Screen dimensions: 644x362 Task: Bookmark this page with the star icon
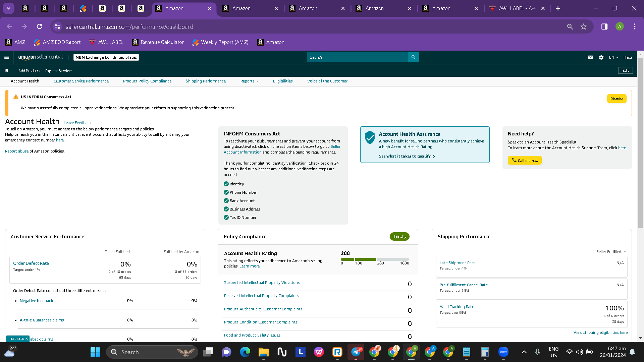pos(584,26)
